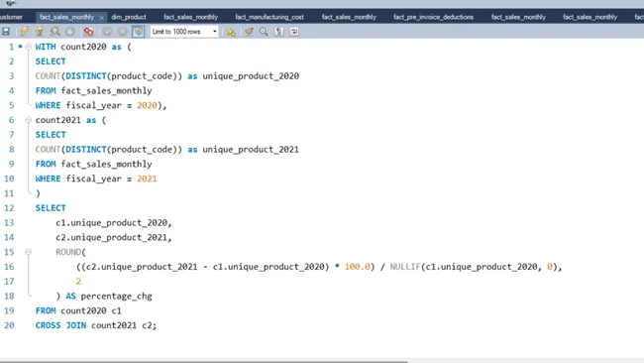This screenshot has height=363, width=644.
Task: Click count2021 c2; on line 20
Action: [x=124, y=325]
